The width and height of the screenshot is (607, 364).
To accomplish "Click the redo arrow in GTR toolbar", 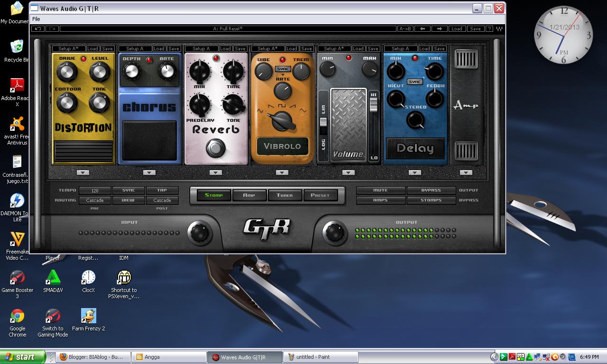I will pos(52,29).
